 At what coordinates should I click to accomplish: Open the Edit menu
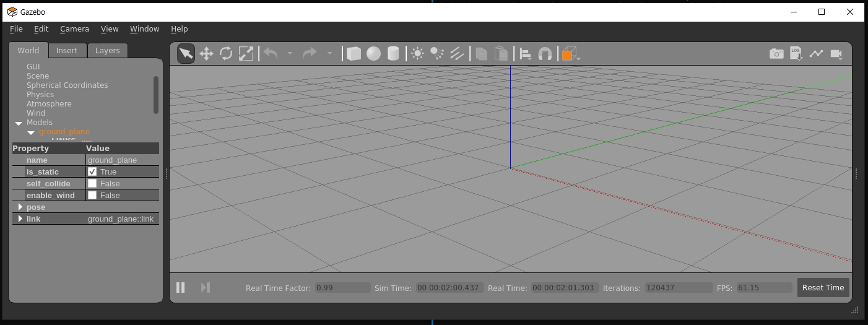tap(41, 29)
